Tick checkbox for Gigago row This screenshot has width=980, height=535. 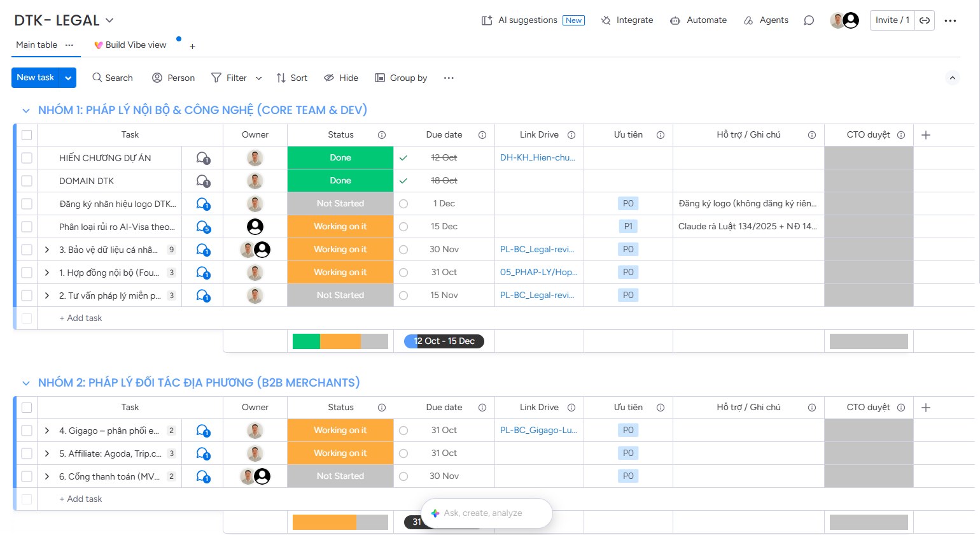click(27, 431)
